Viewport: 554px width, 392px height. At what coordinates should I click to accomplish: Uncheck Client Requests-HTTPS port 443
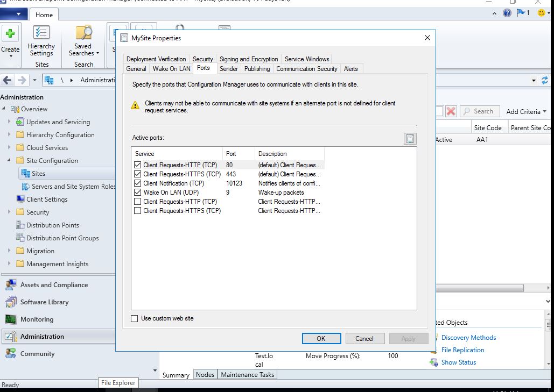click(137, 174)
